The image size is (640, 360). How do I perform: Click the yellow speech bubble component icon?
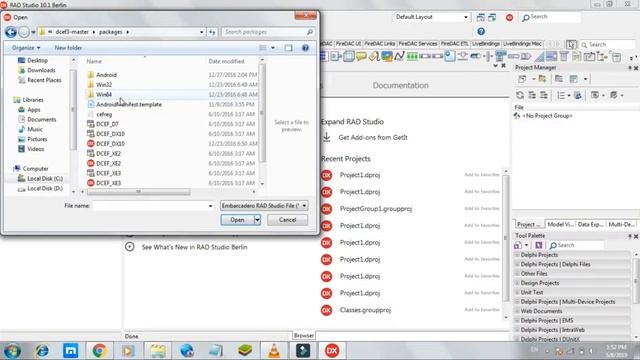[361, 56]
